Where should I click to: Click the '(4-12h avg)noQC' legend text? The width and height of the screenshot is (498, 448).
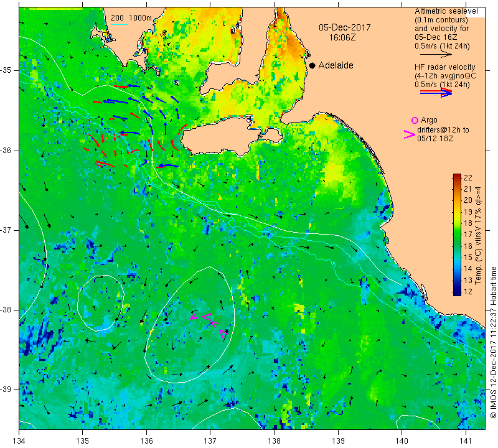[445, 76]
